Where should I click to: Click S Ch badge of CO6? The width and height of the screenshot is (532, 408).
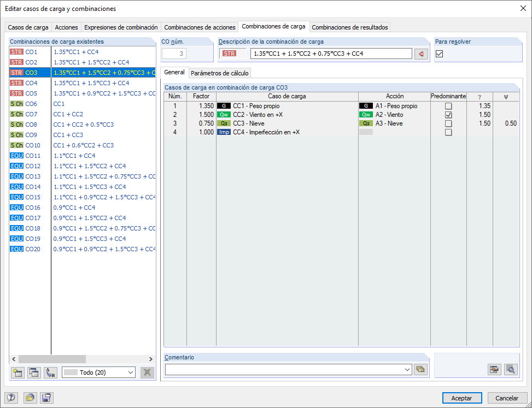pyautogui.click(x=16, y=104)
